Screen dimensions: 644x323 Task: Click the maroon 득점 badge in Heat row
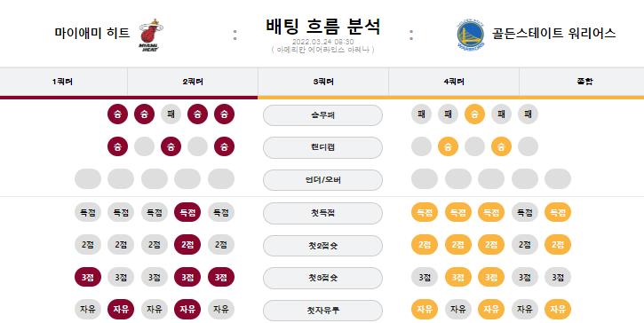pyautogui.click(x=187, y=212)
